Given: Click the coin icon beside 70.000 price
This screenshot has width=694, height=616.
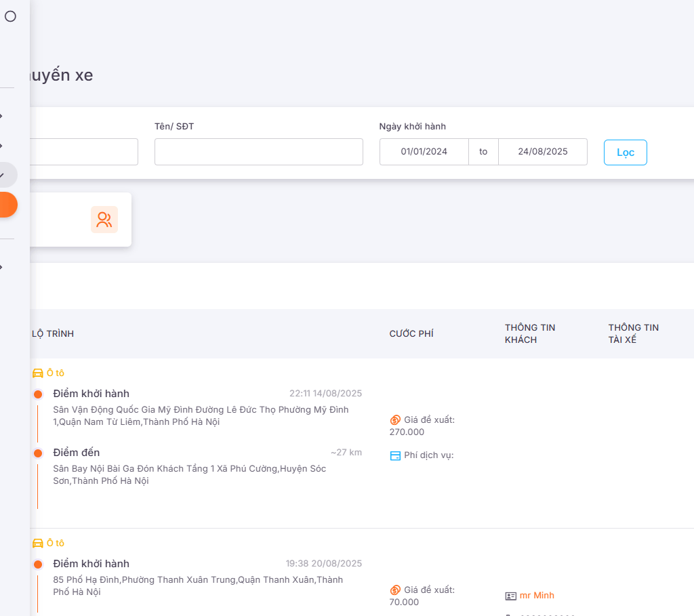Looking at the screenshot, I should 395,590.
